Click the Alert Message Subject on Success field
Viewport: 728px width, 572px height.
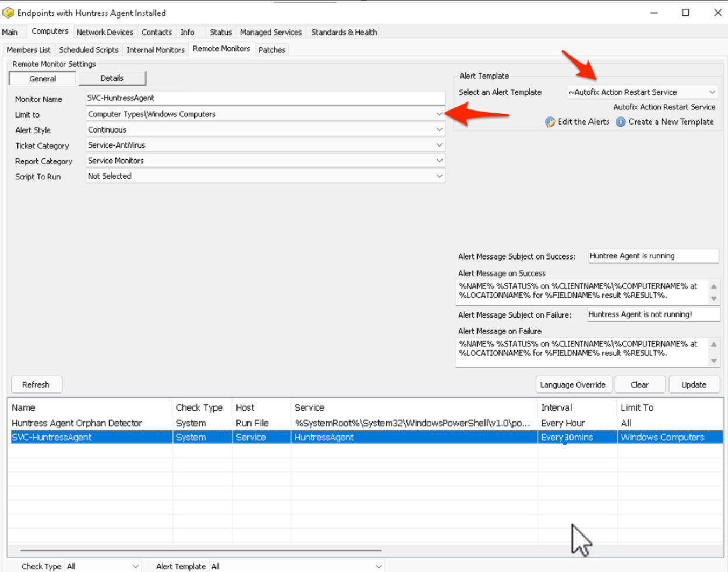[x=653, y=256]
